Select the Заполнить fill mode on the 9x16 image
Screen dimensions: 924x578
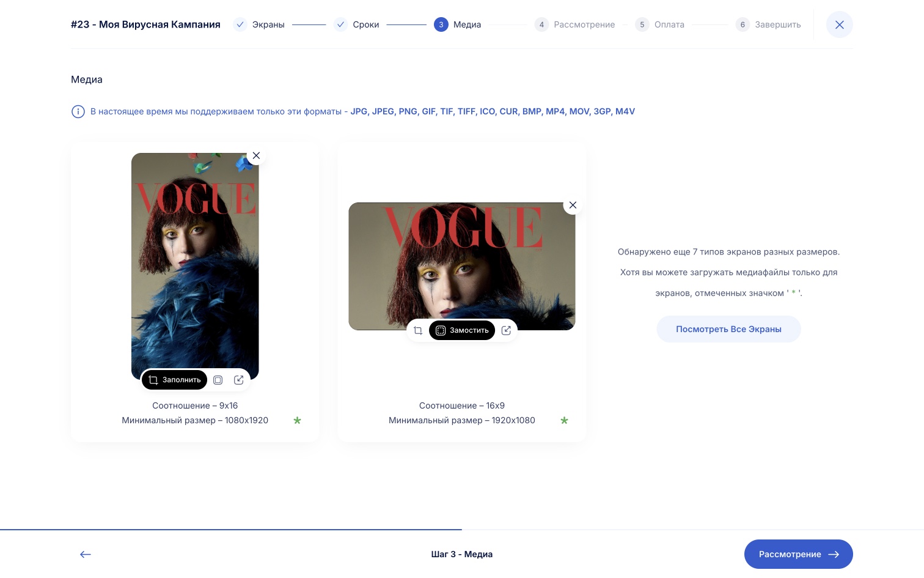175,380
